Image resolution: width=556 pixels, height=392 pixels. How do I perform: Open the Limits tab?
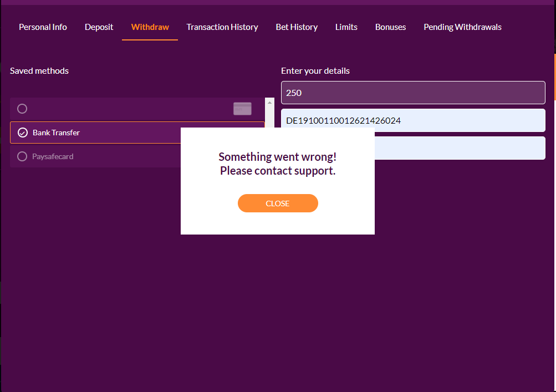tap(346, 27)
